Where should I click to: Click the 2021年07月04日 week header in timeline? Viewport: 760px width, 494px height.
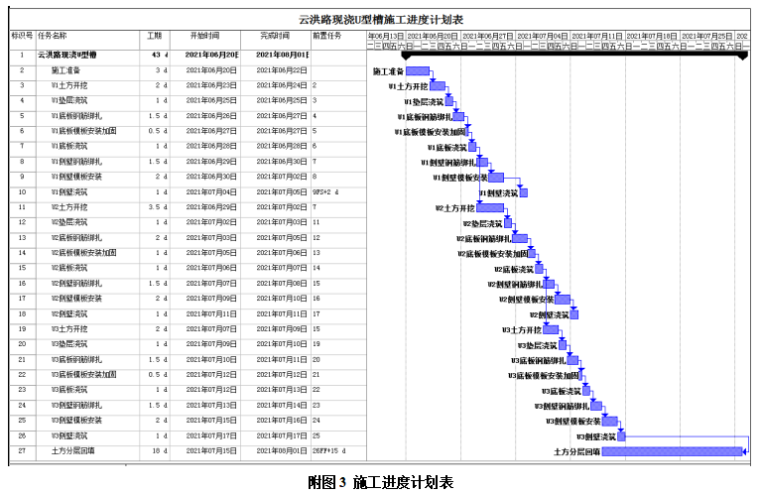[x=542, y=35]
